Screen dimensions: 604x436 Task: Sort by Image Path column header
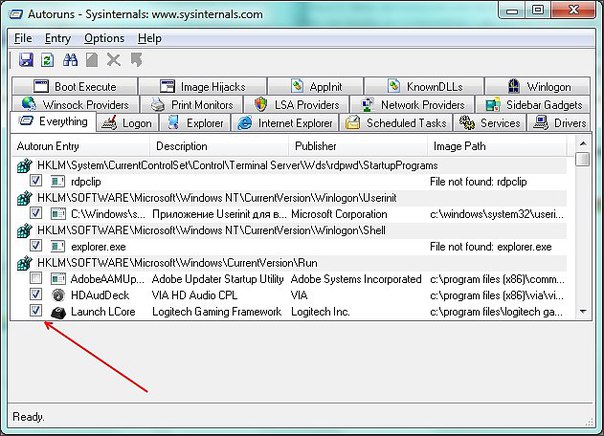497,146
